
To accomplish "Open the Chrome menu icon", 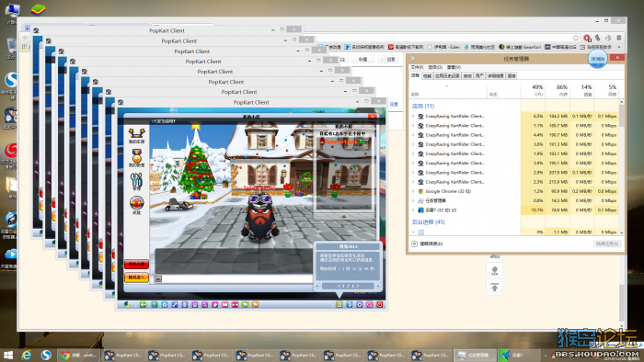I will click(618, 38).
